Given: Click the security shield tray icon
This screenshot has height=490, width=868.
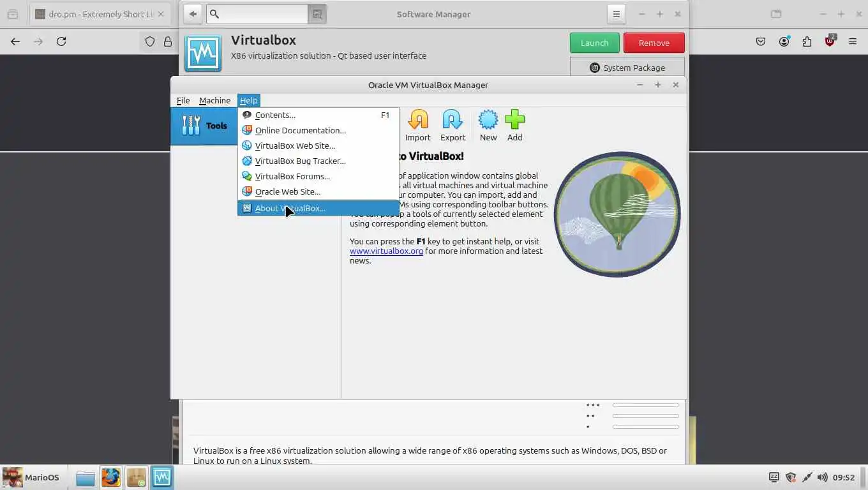Looking at the screenshot, I should pyautogui.click(x=791, y=477).
